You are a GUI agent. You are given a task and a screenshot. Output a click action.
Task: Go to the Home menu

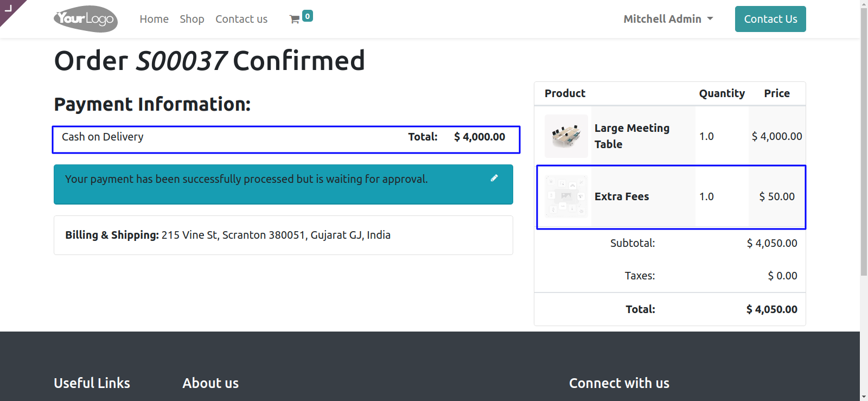tap(154, 19)
